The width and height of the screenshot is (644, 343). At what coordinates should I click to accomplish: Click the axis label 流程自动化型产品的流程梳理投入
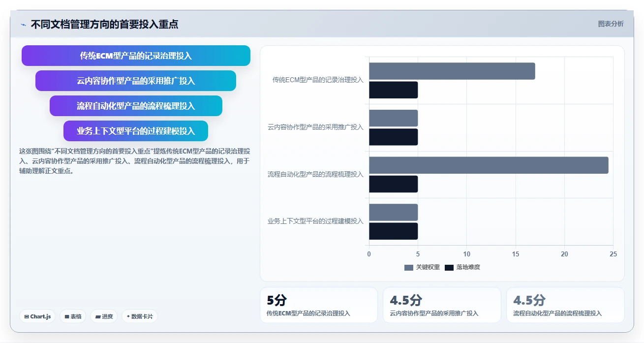pyautogui.click(x=315, y=174)
